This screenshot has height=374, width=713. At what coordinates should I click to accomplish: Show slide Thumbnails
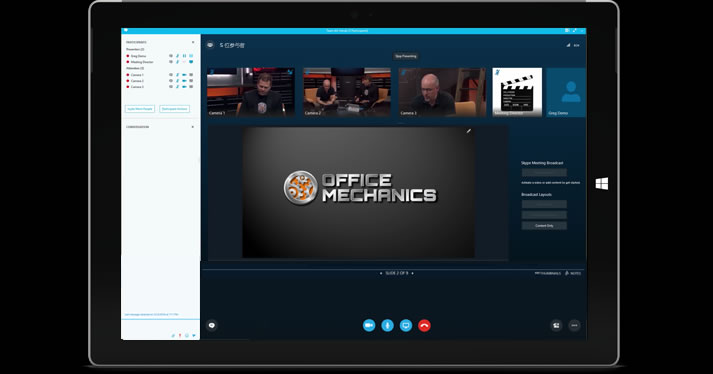click(x=547, y=273)
